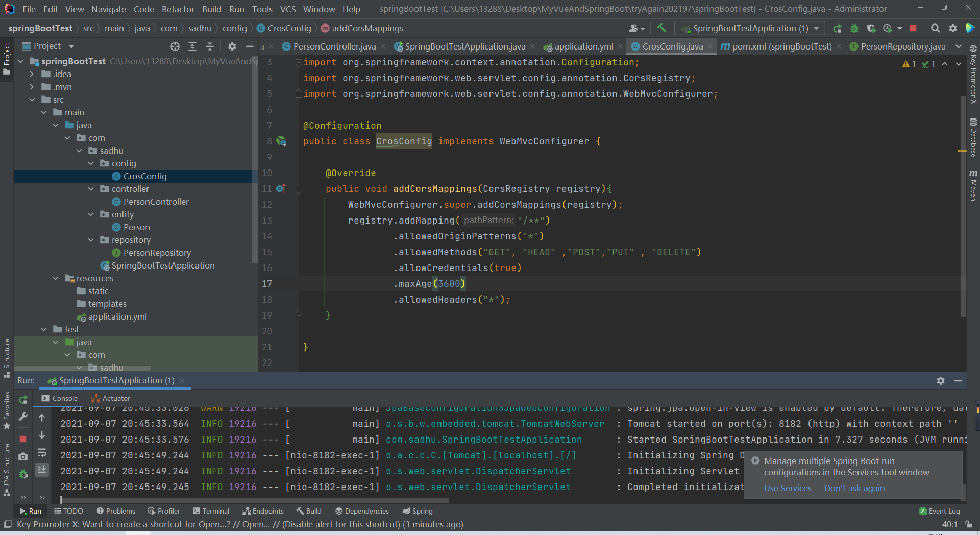This screenshot has height=535, width=980.
Task: Open Search Everywhere with magnifier icon
Action: [x=936, y=28]
